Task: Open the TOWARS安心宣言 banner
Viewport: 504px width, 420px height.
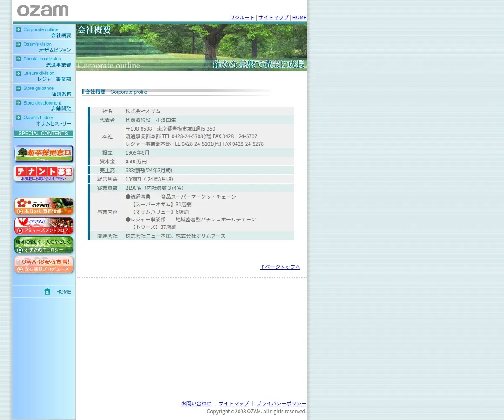Action: 44,265
